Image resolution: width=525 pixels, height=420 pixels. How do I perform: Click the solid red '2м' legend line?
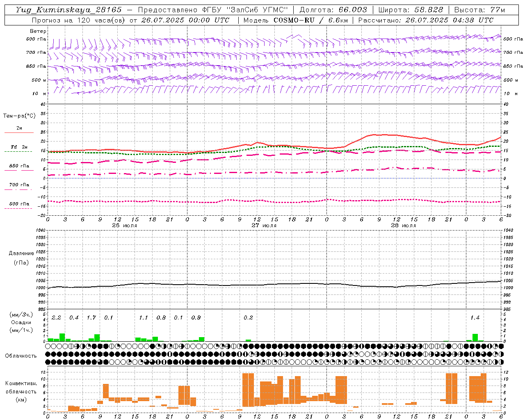pos(19,132)
